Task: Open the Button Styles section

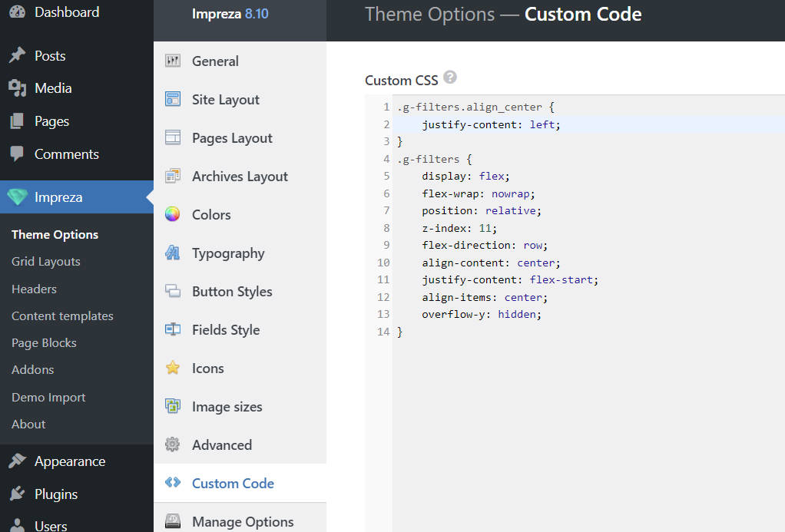Action: 240,291
